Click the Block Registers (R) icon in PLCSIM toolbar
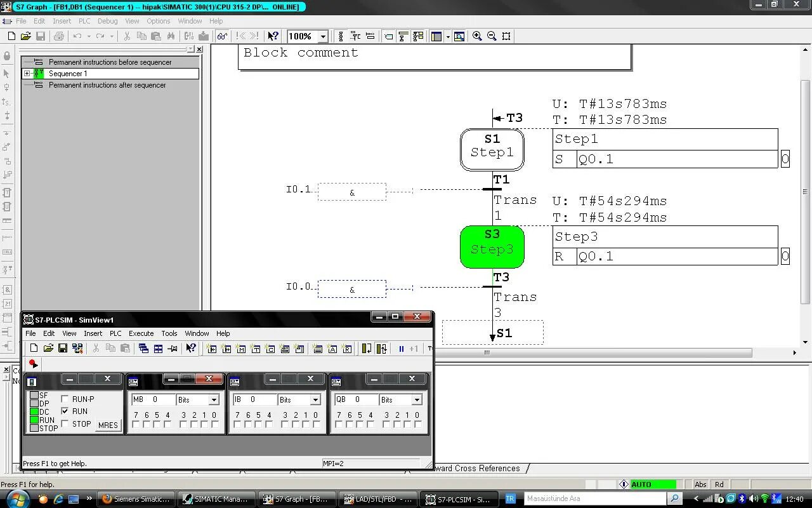 point(347,349)
